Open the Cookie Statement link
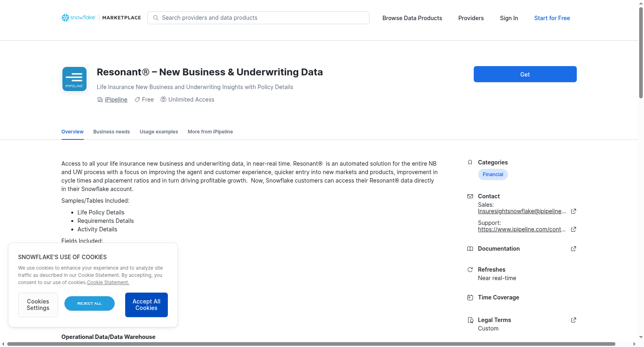Viewport: 644px width, 347px height. click(x=108, y=283)
